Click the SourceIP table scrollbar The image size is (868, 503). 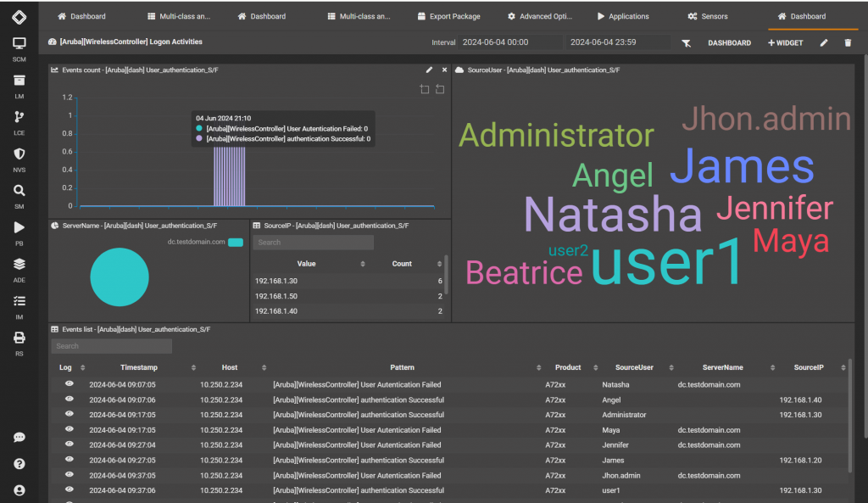coord(446,275)
